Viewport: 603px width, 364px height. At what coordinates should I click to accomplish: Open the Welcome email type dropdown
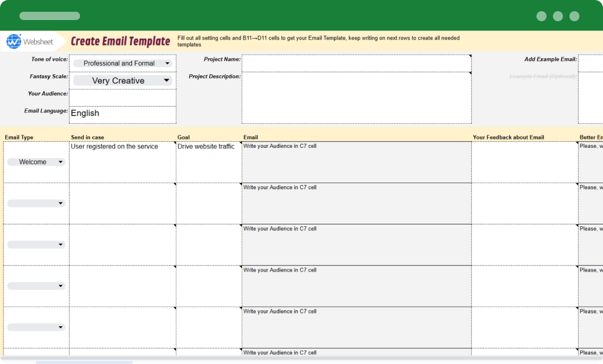tap(36, 162)
